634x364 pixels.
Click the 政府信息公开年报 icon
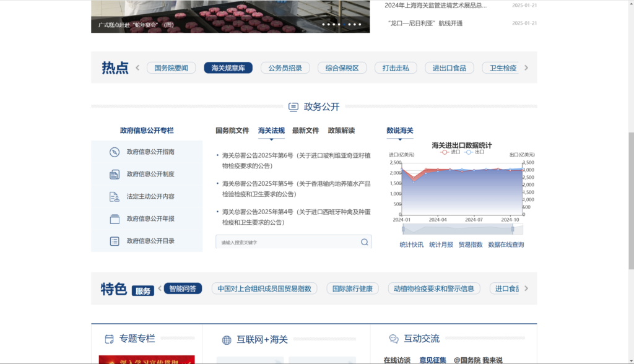(x=115, y=219)
